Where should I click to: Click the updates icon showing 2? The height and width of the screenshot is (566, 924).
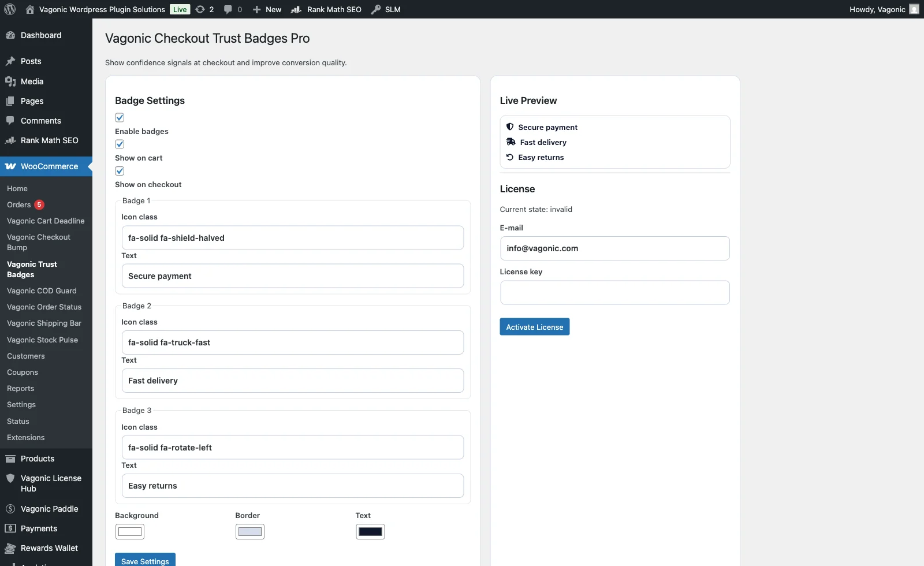[200, 9]
